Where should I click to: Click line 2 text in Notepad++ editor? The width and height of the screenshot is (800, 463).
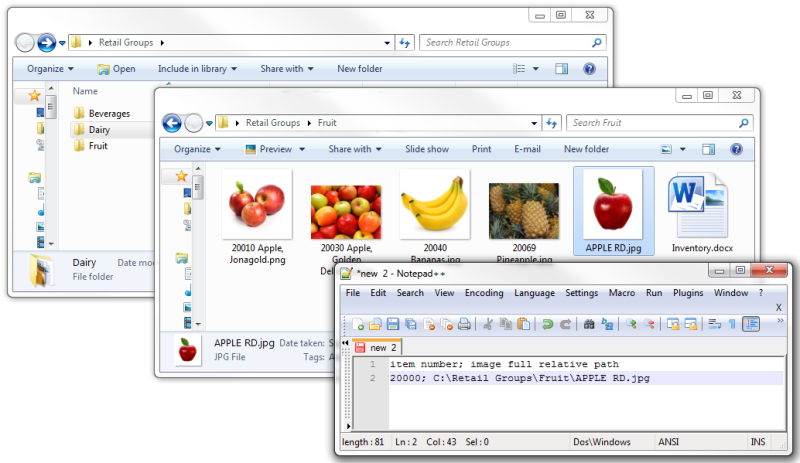click(x=519, y=378)
